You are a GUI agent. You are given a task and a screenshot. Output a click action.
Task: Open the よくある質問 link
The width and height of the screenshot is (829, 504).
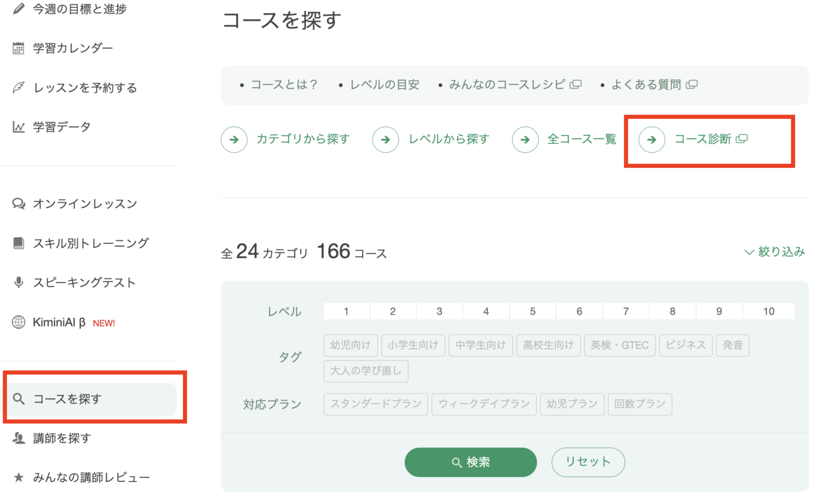(x=654, y=85)
